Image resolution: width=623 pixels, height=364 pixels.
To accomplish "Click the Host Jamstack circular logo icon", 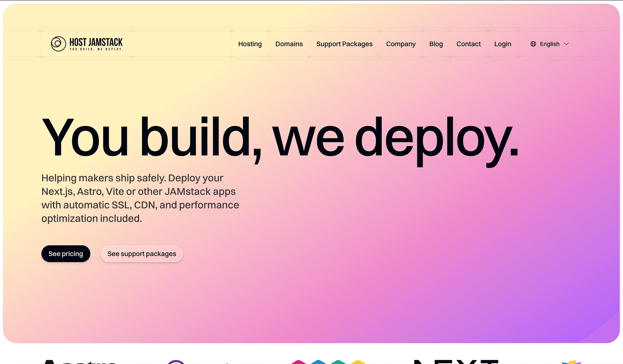I will (x=58, y=44).
